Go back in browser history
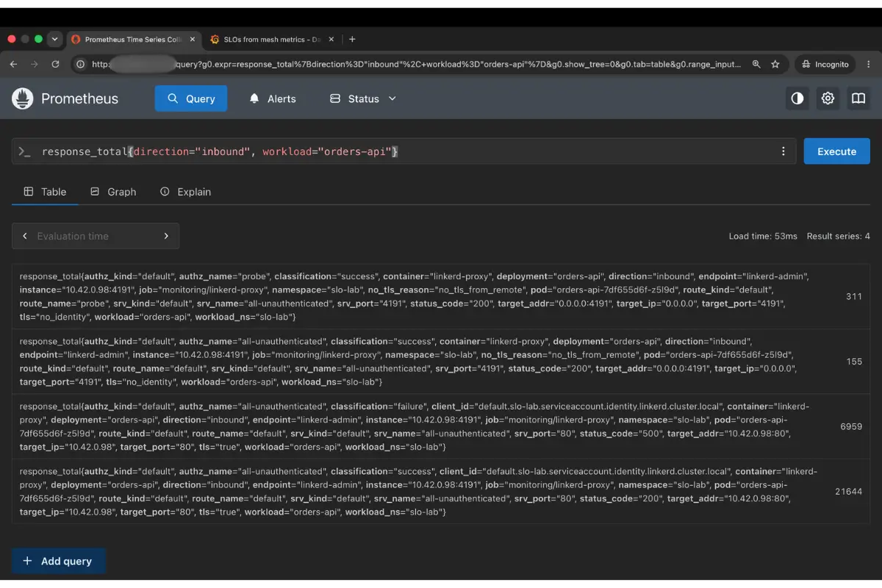Image resolution: width=882 pixels, height=588 pixels. click(x=13, y=65)
